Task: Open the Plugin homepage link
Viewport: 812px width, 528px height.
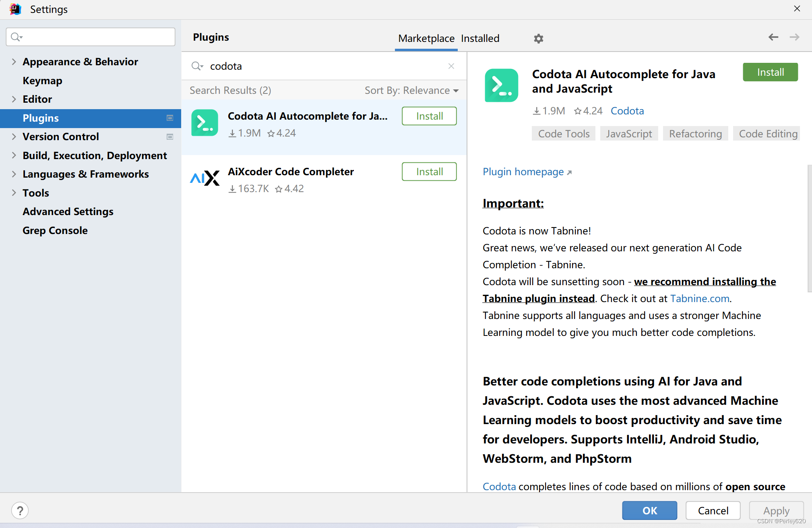Action: (x=527, y=172)
